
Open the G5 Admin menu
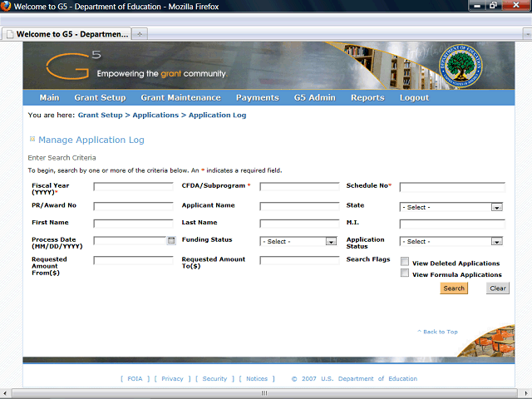(x=315, y=98)
